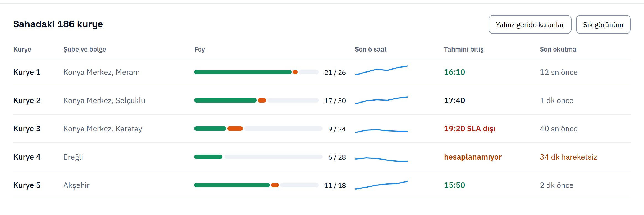
Task: Open the Kurye 1 row
Action: pyautogui.click(x=322, y=72)
